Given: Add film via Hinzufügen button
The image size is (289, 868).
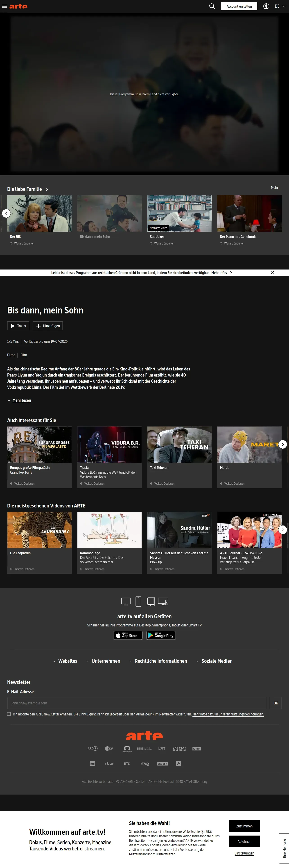Looking at the screenshot, I should (48, 326).
